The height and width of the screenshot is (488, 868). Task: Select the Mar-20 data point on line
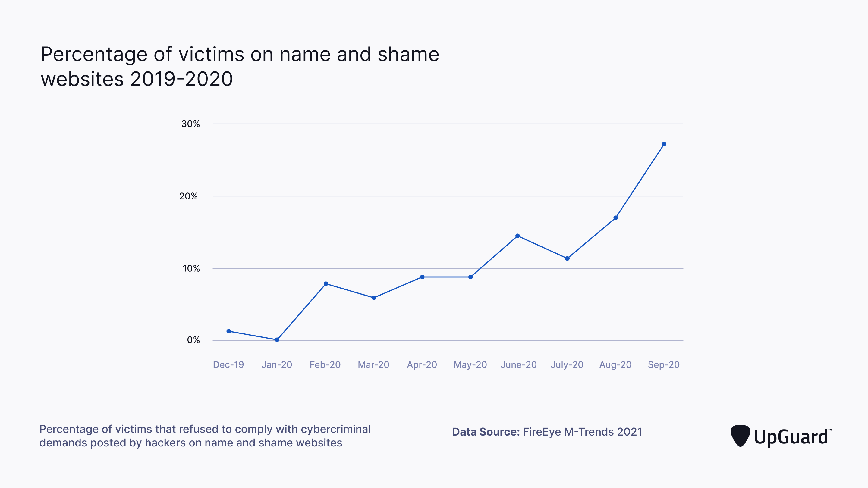(374, 298)
